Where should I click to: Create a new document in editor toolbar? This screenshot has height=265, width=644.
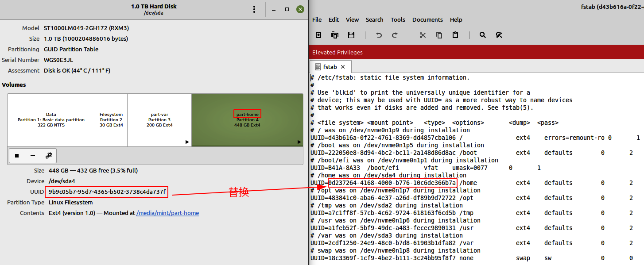tap(318, 35)
